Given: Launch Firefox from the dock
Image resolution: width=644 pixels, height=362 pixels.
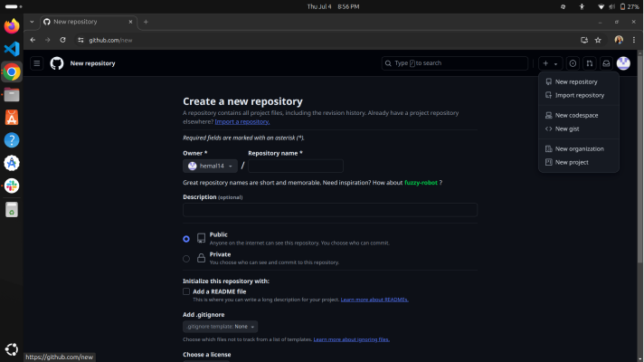Looking at the screenshot, I should click(12, 26).
